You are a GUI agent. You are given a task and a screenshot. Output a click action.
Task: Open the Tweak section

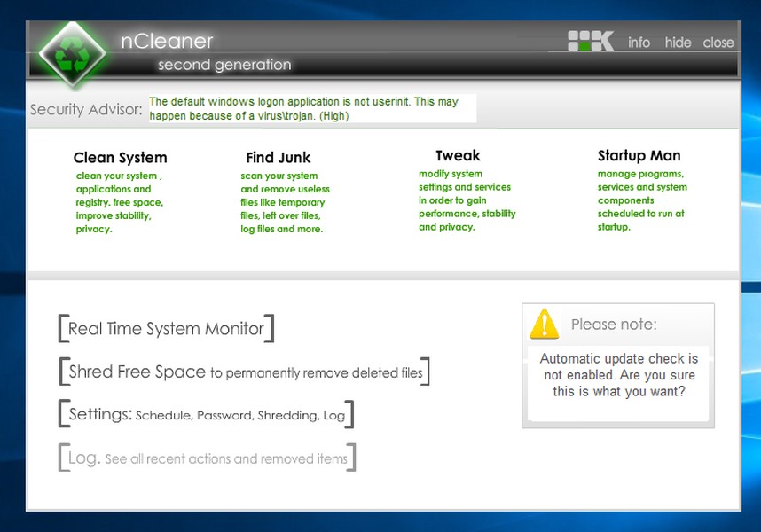458,156
